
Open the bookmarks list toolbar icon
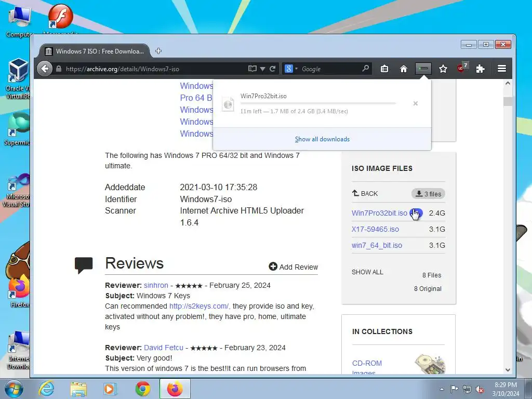[384, 69]
